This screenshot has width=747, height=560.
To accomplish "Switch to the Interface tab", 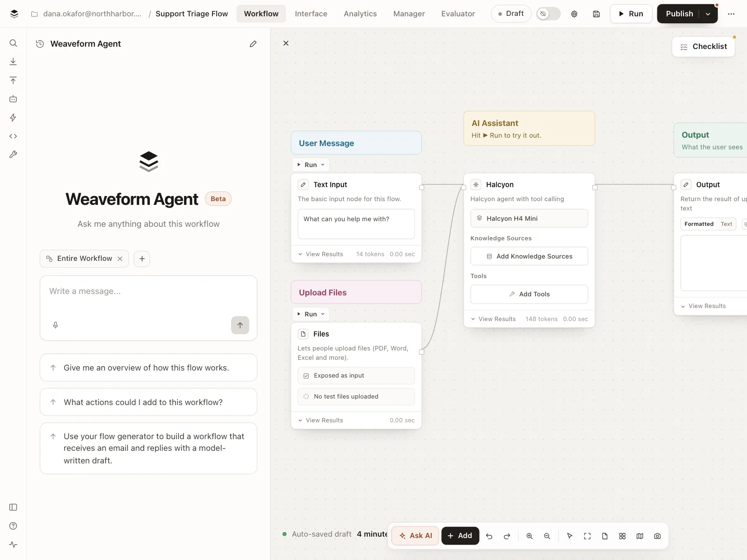I will [311, 14].
